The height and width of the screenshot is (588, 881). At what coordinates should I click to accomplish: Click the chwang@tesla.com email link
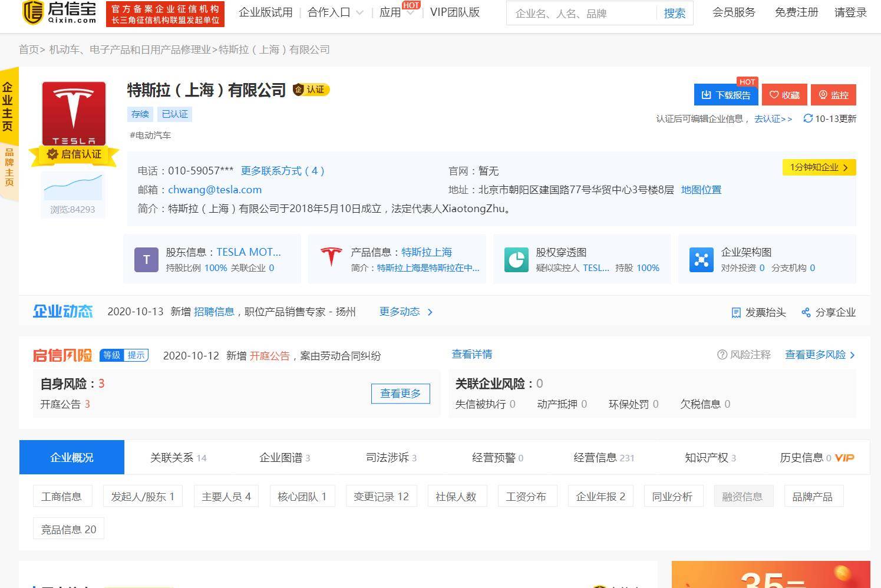tap(215, 190)
